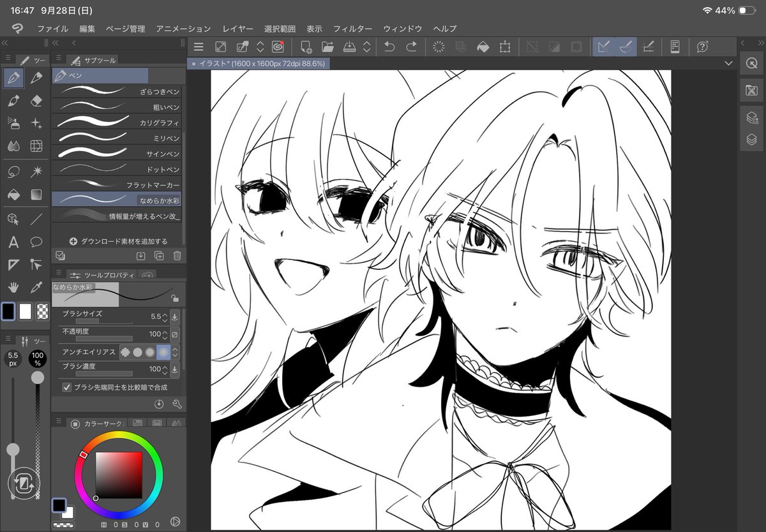766x532 pixels.
Task: Undo the last stroke in command bar
Action: click(x=389, y=47)
